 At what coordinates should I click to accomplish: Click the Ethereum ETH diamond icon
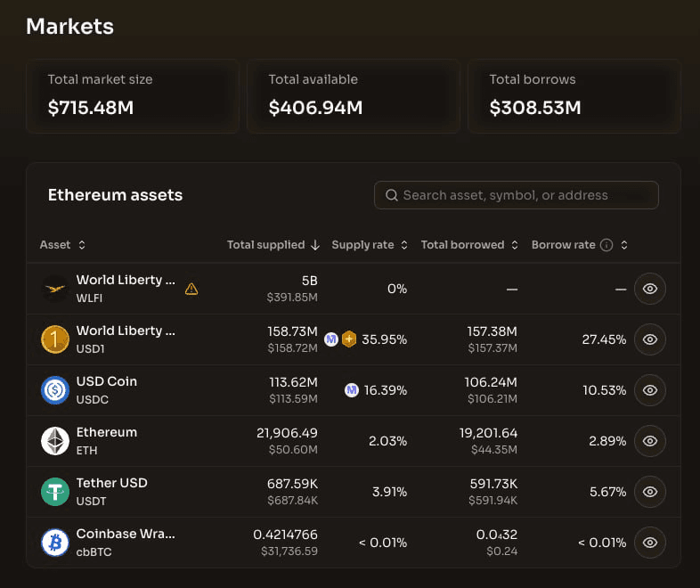tap(55, 441)
